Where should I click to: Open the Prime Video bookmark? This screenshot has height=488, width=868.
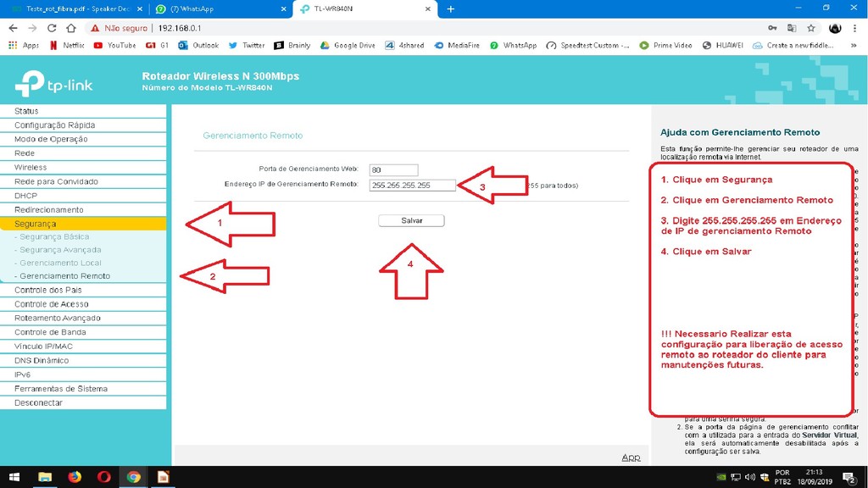click(665, 46)
